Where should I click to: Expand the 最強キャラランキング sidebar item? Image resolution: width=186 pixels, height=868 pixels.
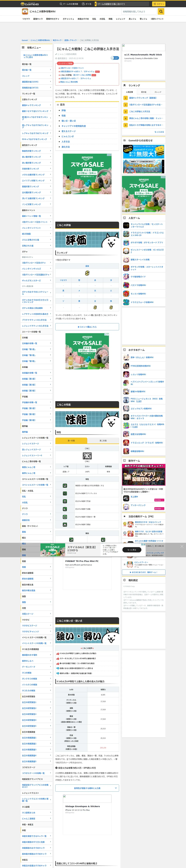[37, 105]
